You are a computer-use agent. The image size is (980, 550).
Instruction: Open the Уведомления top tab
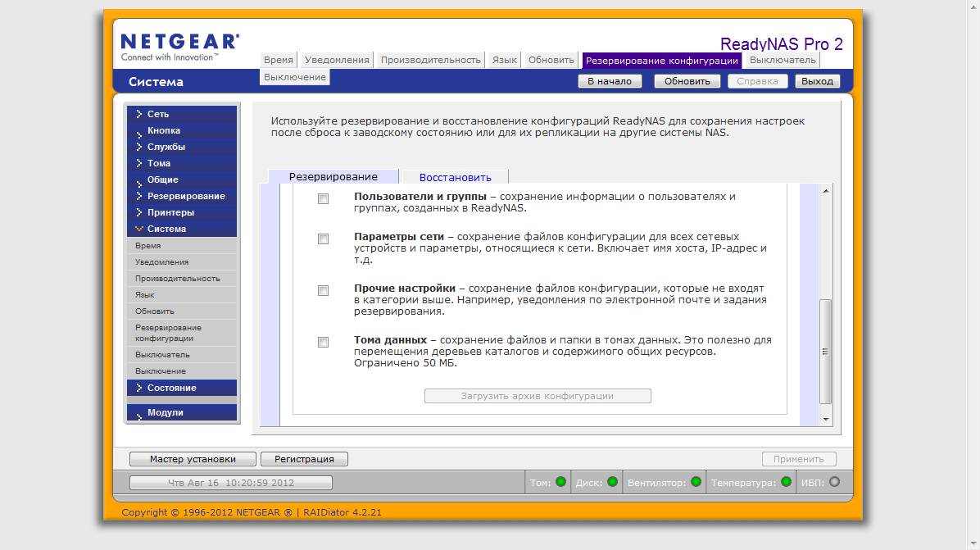[337, 60]
